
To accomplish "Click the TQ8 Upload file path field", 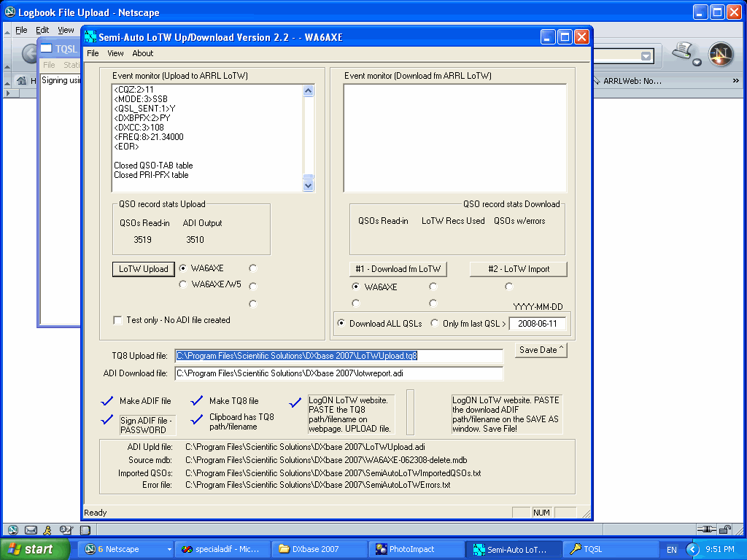I will (x=338, y=356).
